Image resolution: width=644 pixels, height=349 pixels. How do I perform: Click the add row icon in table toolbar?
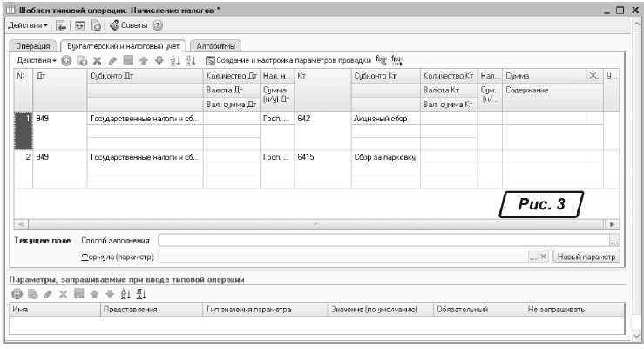pyautogui.click(x=65, y=61)
